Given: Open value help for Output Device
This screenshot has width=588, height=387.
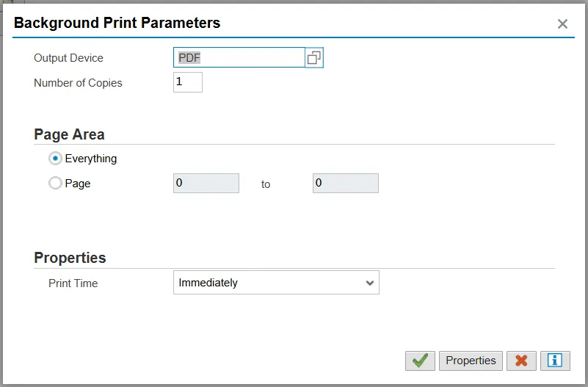Looking at the screenshot, I should (314, 58).
